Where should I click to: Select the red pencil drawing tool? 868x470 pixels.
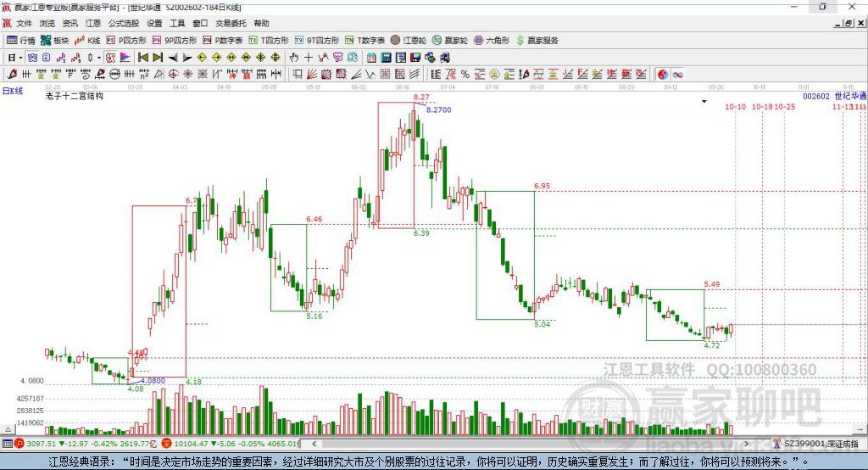(x=11, y=75)
